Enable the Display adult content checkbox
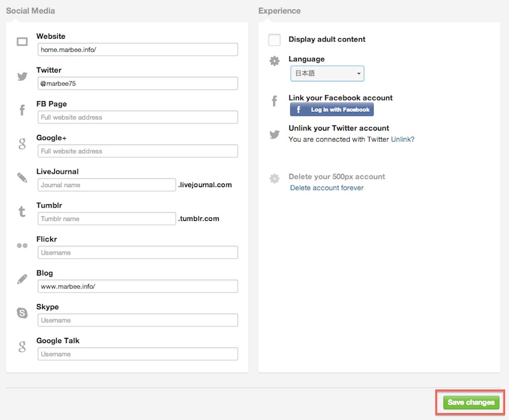This screenshot has width=509, height=420. point(274,40)
